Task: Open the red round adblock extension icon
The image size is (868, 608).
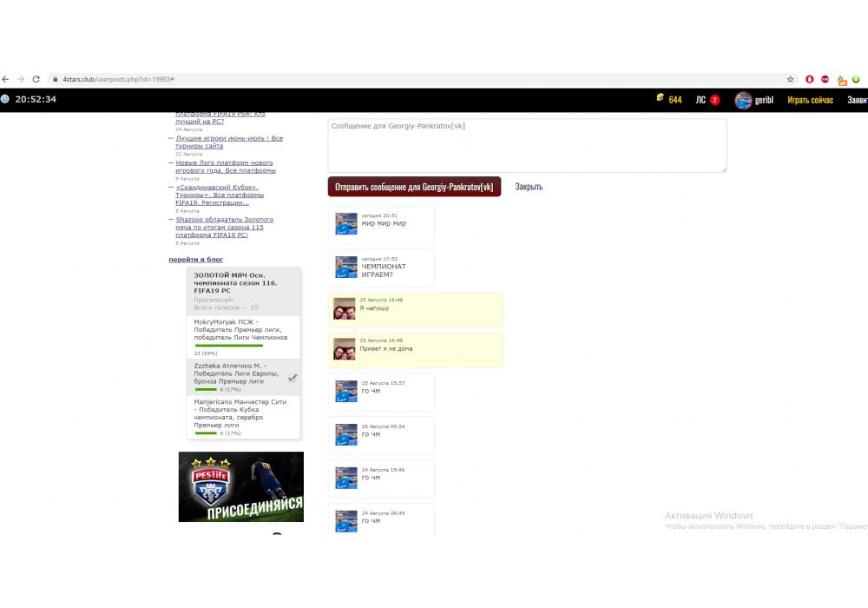Action: pos(825,79)
